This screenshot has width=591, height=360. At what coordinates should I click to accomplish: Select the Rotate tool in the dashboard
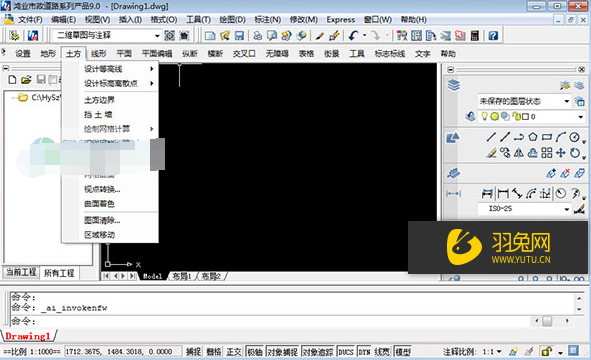click(x=574, y=153)
